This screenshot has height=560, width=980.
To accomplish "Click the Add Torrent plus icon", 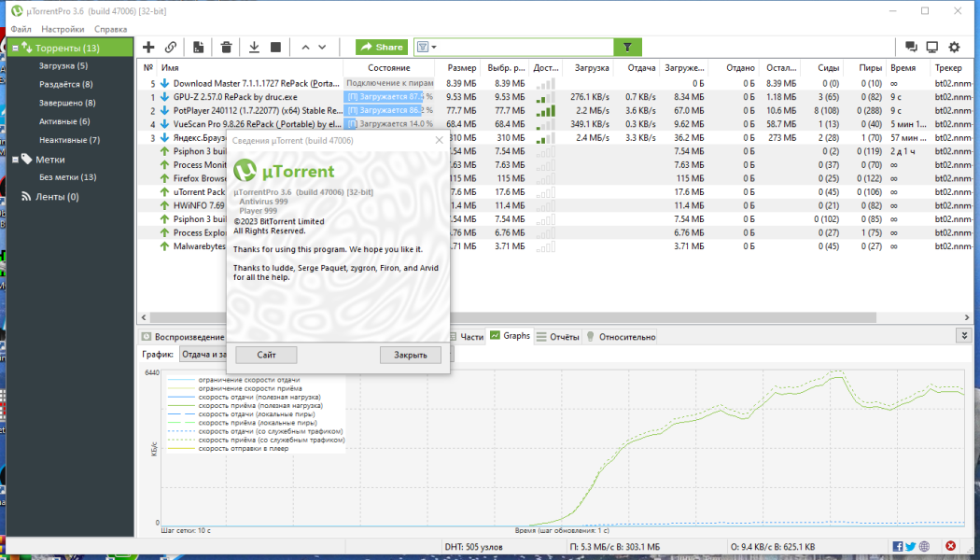I will (148, 47).
